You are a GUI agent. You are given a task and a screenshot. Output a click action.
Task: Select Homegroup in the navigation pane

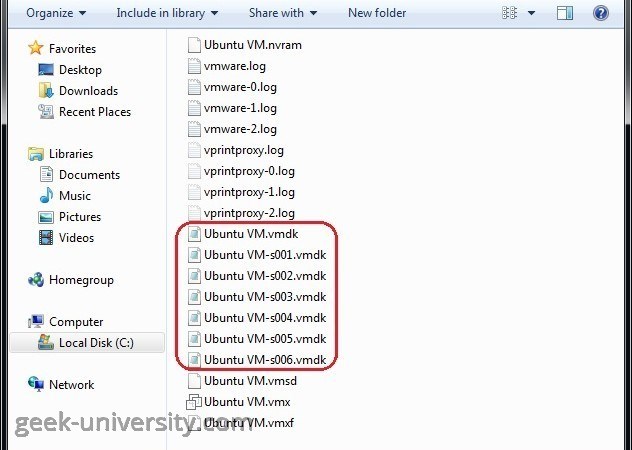81,280
